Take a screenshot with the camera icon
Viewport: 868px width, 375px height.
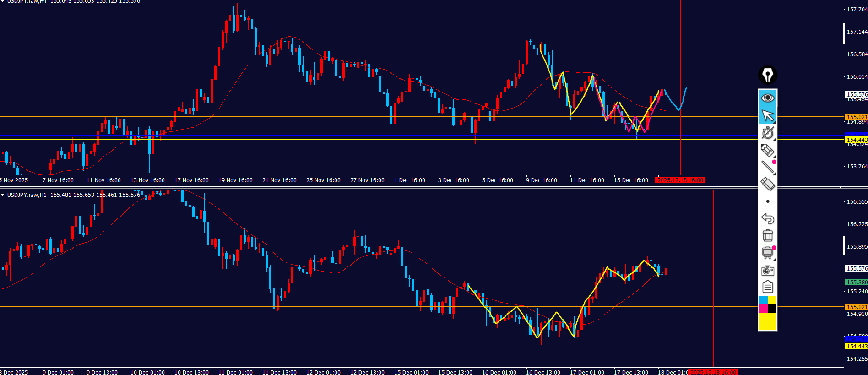768,270
